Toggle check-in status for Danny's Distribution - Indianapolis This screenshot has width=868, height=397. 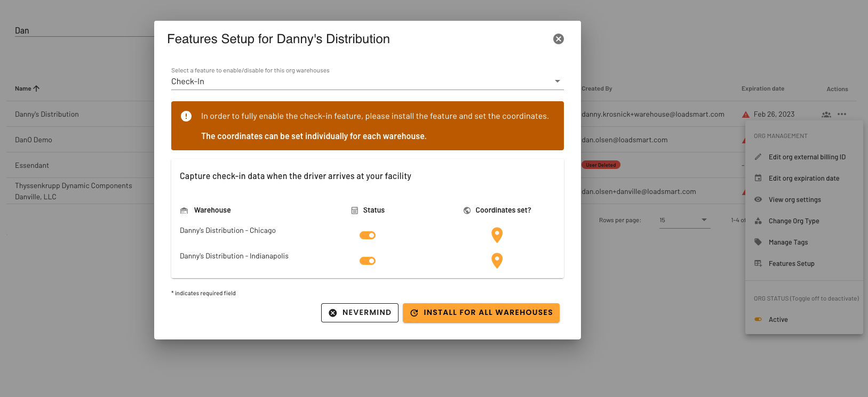point(368,261)
